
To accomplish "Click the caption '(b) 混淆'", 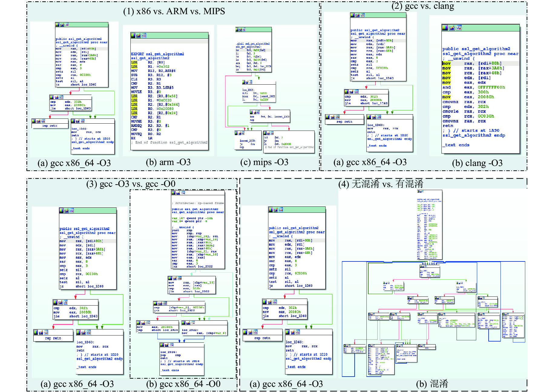I will [x=432, y=384].
